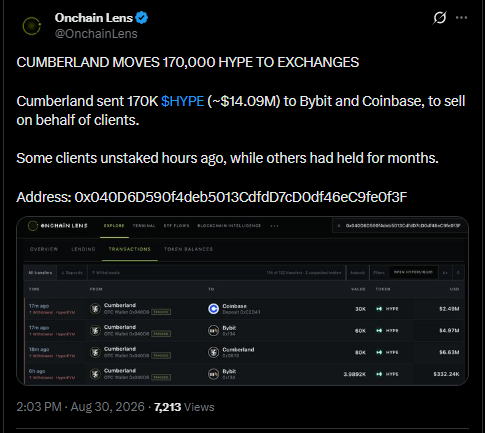The image size is (485, 433).
Task: Click the "6h ago" time entry
Action: [x=37, y=371]
